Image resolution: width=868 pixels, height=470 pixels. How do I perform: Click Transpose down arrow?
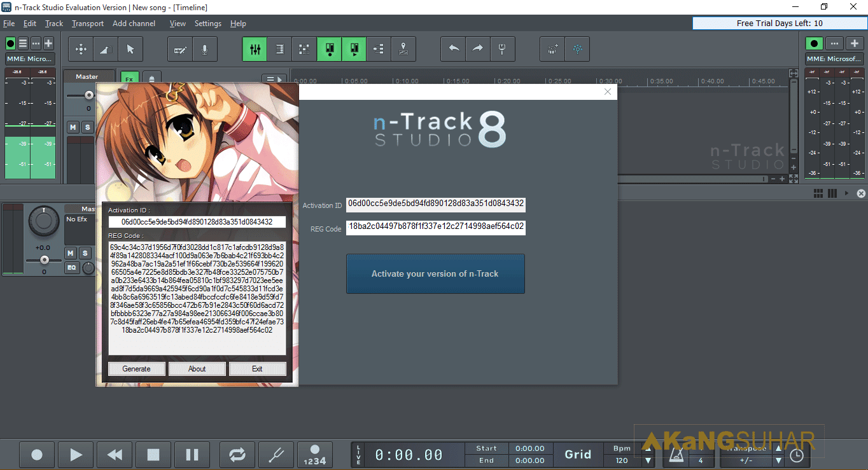click(778, 460)
